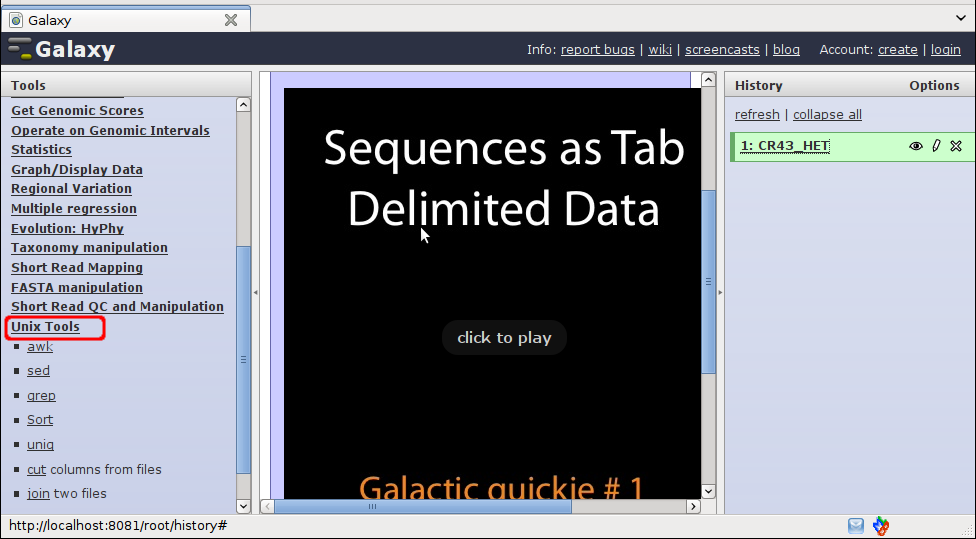This screenshot has height=539, width=976.
Task: Play the video via click to play
Action: 504,338
